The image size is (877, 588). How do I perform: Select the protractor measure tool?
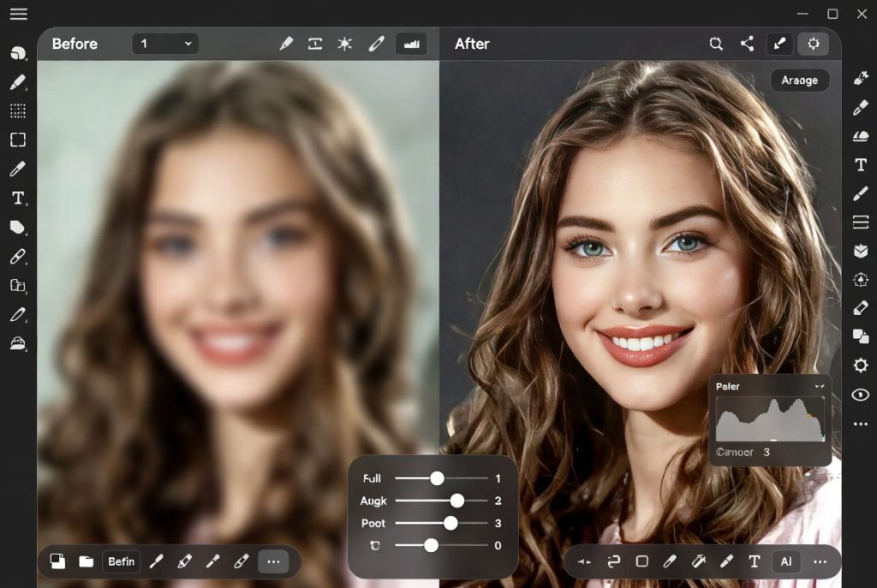[18, 343]
